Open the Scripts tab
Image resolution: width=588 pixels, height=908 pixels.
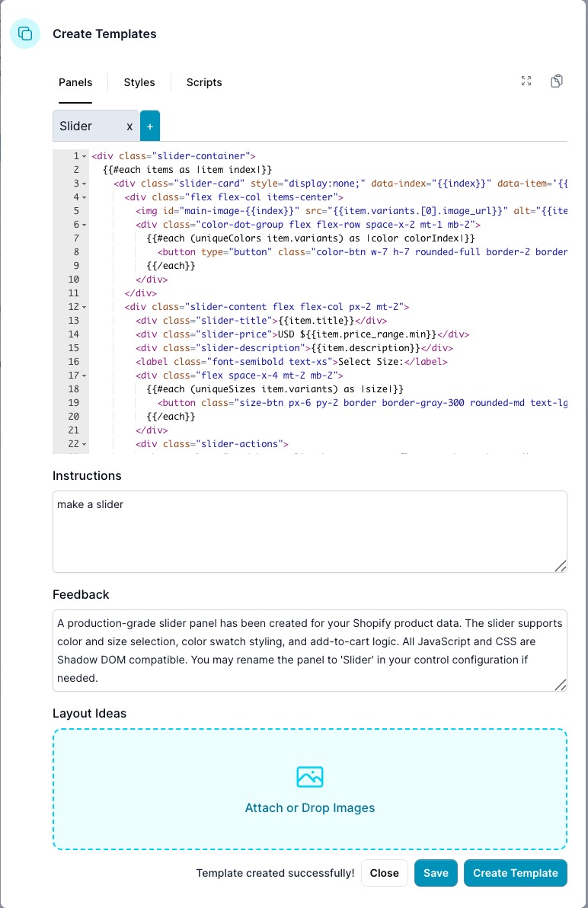(204, 82)
